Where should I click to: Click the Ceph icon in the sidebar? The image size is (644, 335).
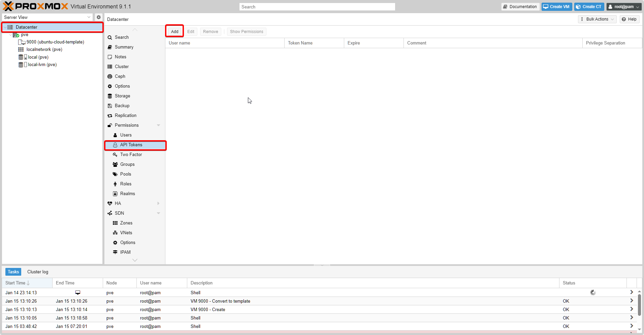point(110,77)
